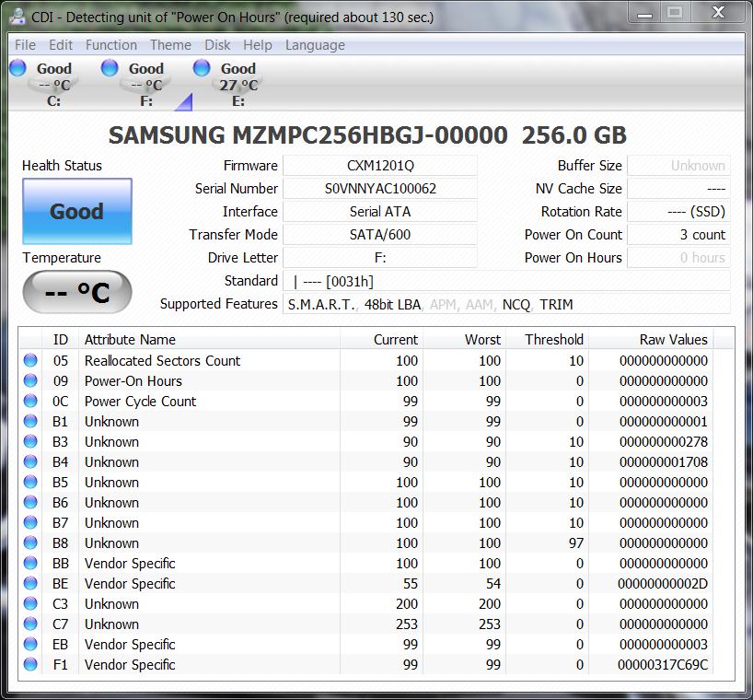Click the Power On Hours 0 hours field
This screenshot has width=753, height=700.
(679, 258)
